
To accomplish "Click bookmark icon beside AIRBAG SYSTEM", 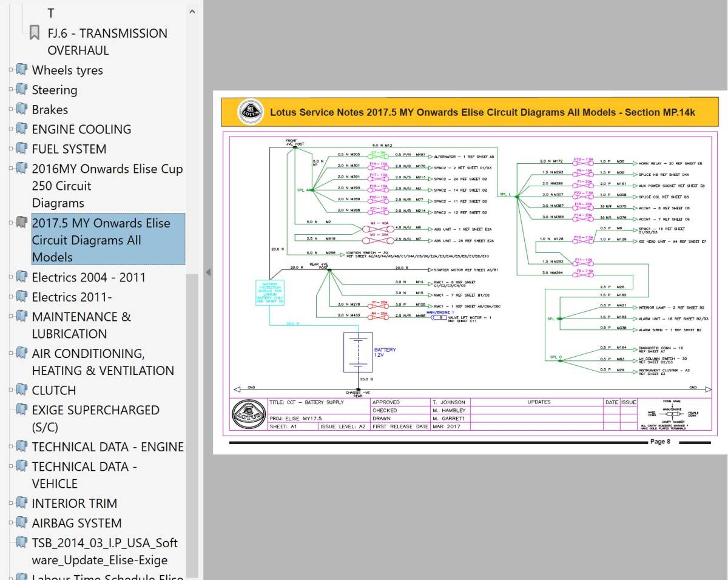I will [22, 523].
